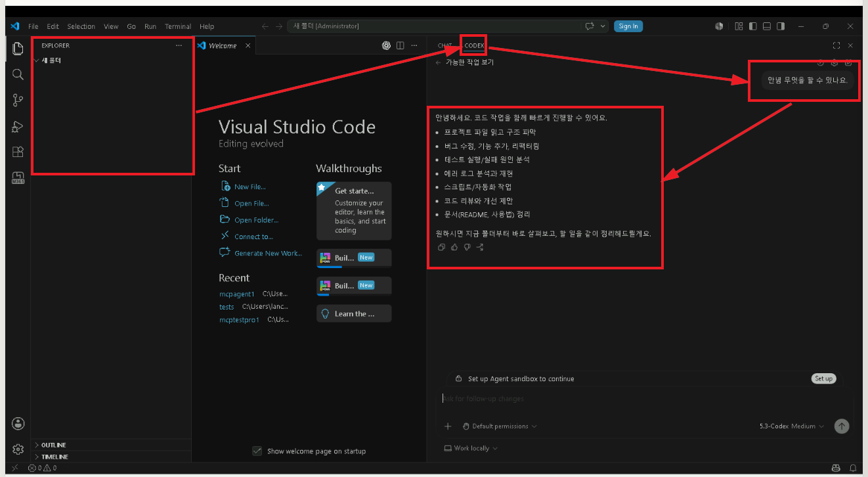Open the Edit menu
The width and height of the screenshot is (868, 477).
(x=53, y=26)
